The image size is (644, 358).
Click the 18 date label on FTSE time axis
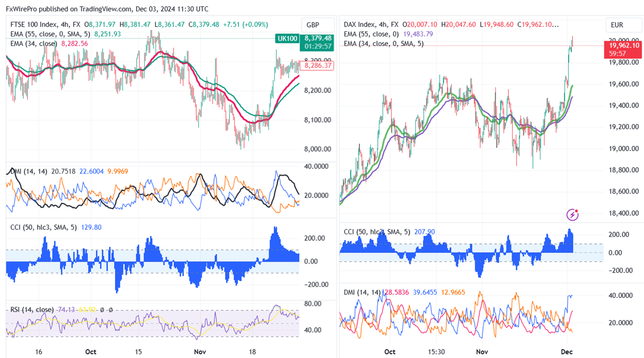point(252,352)
